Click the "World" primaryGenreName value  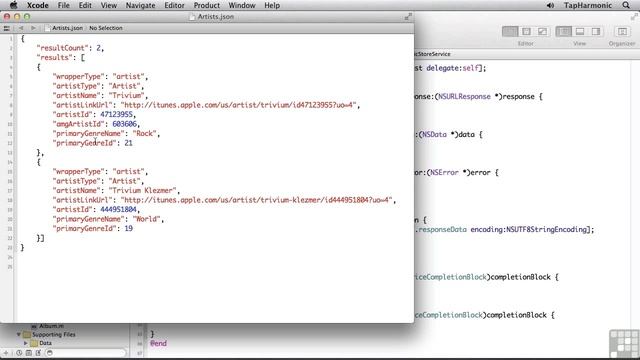[x=146, y=219]
